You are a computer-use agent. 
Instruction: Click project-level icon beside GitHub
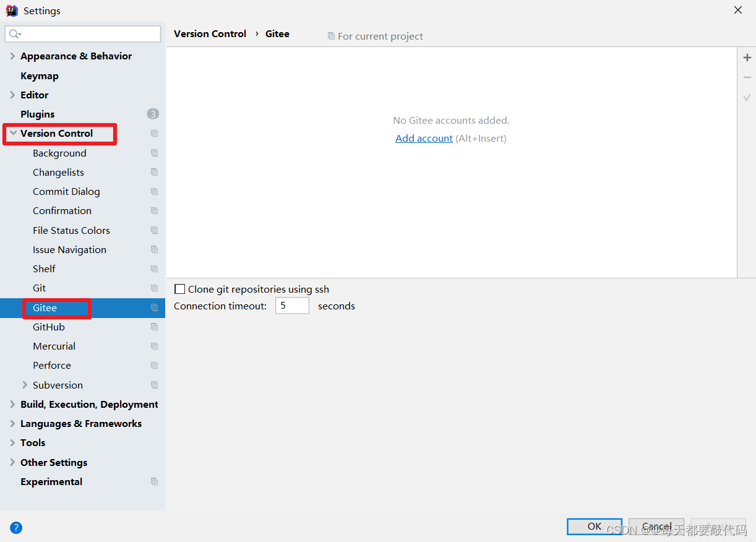click(x=154, y=327)
